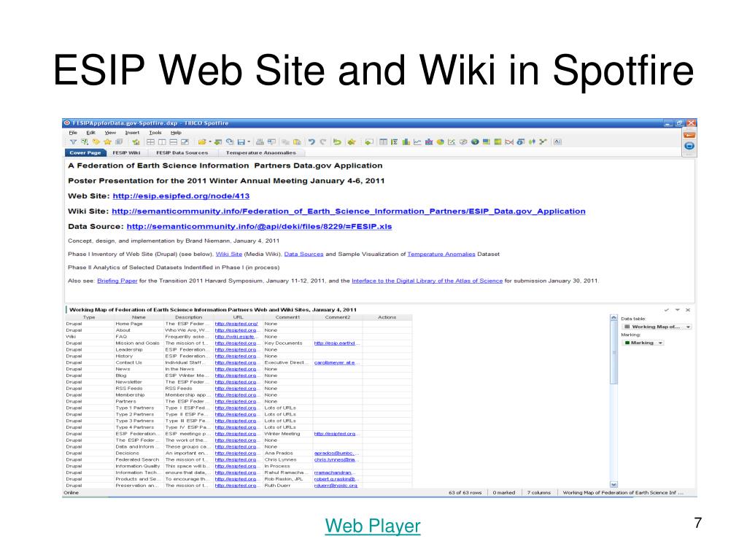747x560 pixels.
Task: Click the Type column header
Action: click(x=89, y=317)
